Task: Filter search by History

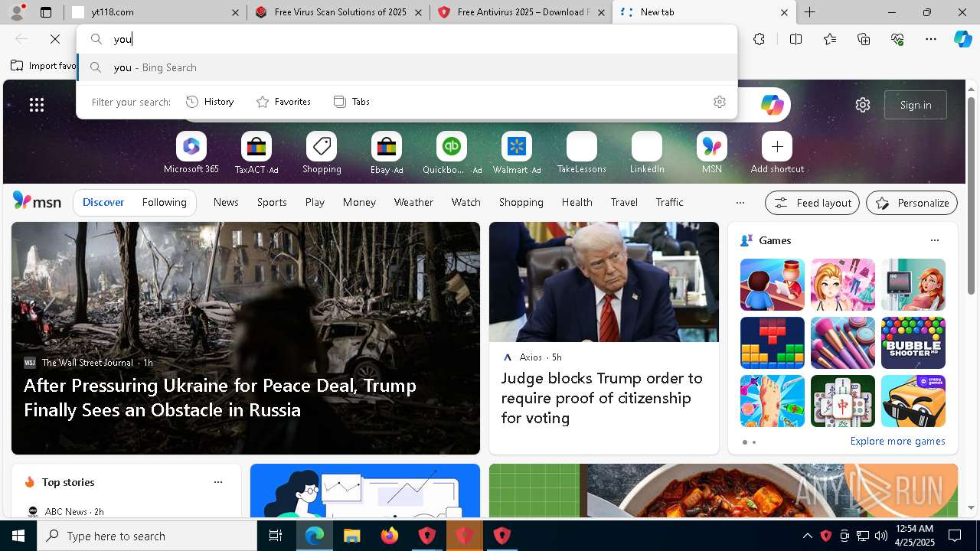Action: click(x=211, y=102)
